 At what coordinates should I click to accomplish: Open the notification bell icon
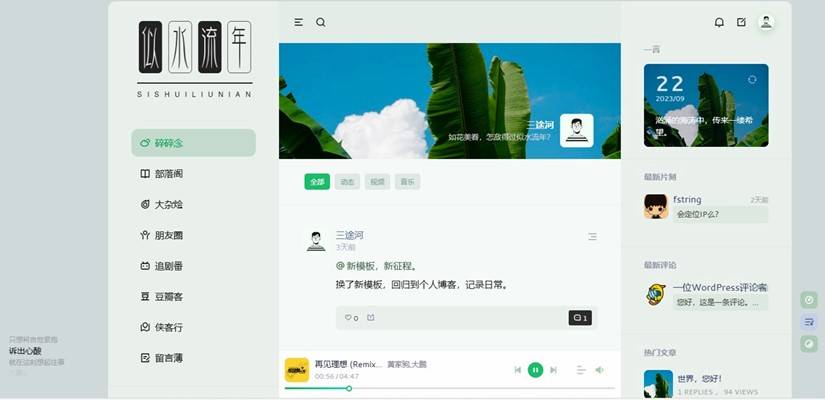pos(719,22)
